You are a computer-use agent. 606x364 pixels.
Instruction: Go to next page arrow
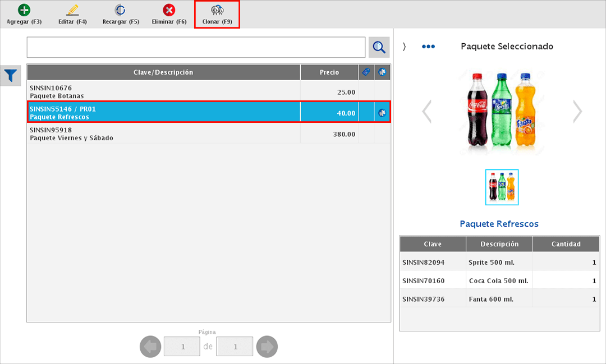pos(267,347)
